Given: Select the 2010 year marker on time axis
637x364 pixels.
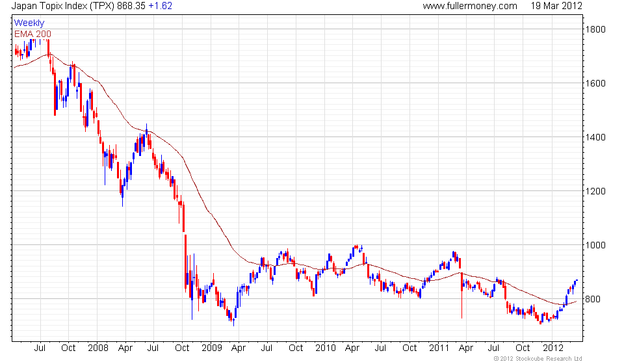Looking at the screenshot, I should pos(326,348).
